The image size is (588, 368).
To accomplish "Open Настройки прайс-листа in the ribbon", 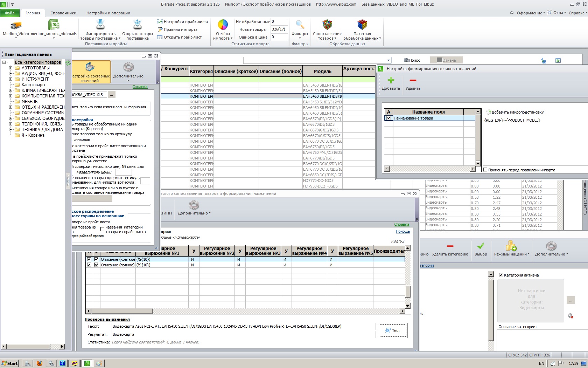I will coord(183,22).
